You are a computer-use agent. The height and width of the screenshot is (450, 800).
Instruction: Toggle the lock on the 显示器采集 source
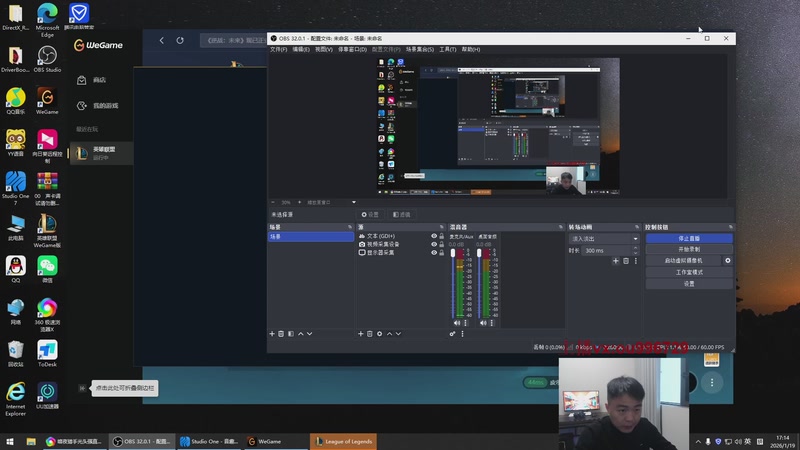(x=442, y=253)
